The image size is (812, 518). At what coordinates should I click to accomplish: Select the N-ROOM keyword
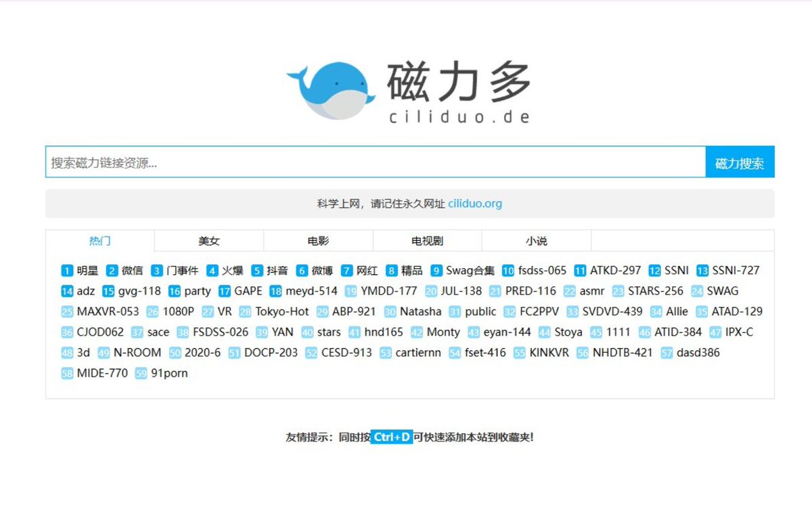137,353
